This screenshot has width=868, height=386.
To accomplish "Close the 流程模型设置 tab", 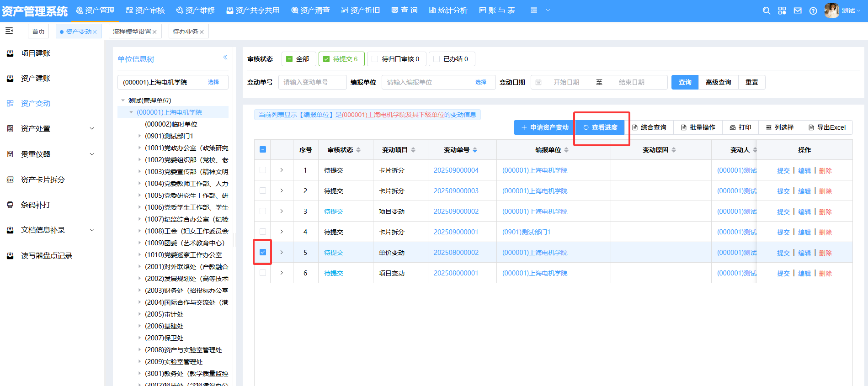I will (154, 32).
